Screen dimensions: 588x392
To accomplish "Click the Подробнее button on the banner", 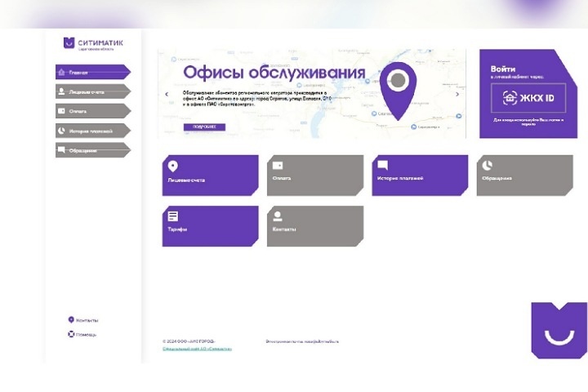I will click(204, 127).
